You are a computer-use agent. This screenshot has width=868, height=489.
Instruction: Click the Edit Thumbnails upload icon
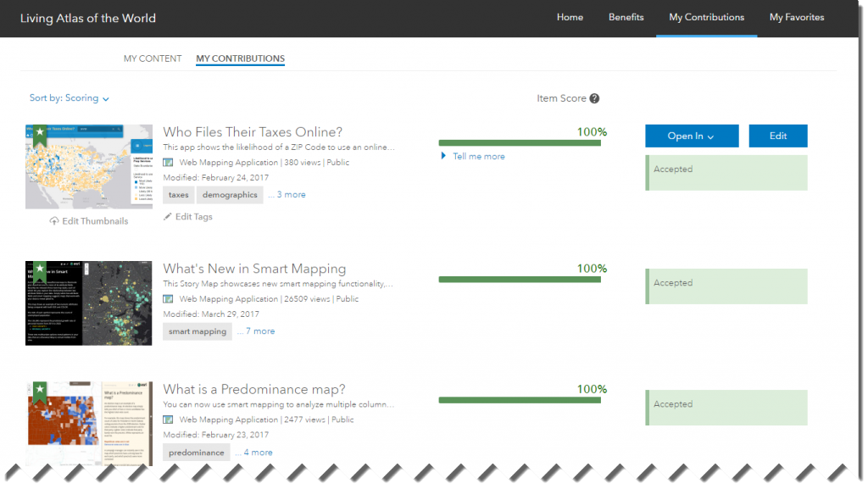(x=53, y=220)
